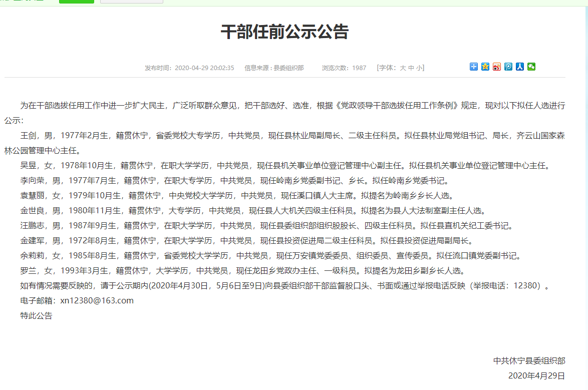Share via the Tencent Weibo icon
Viewport: 588px width, 390px height.
(508, 67)
